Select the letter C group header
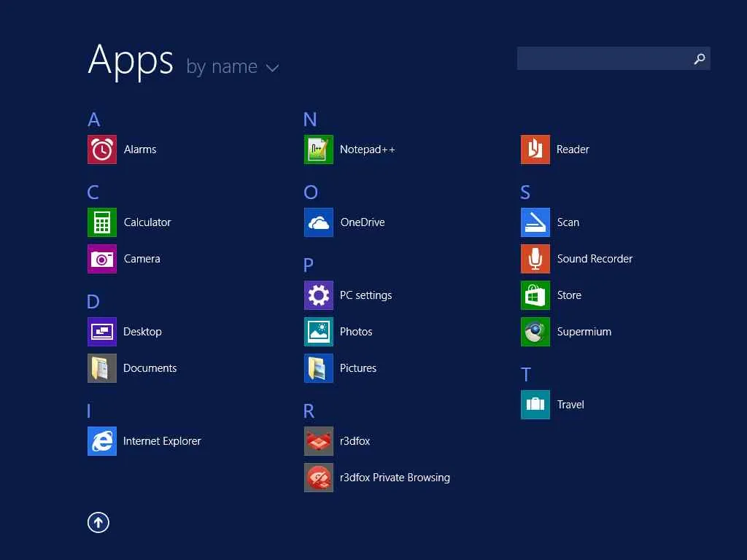The image size is (747, 560). [93, 192]
